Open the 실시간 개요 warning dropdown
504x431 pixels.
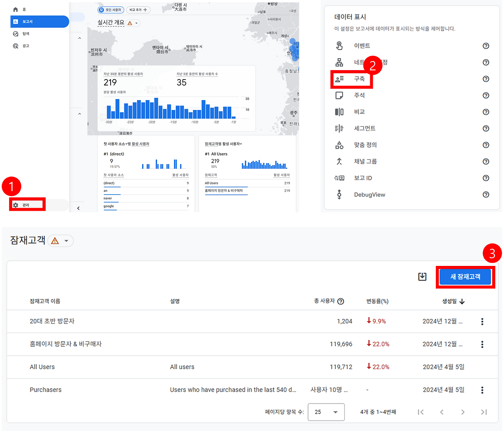tap(133, 23)
